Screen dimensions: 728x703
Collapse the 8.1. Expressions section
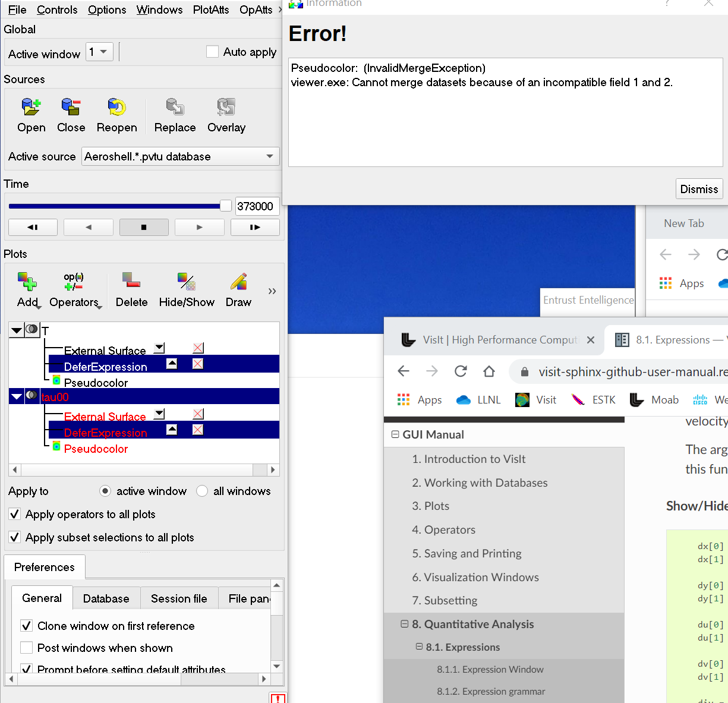419,647
